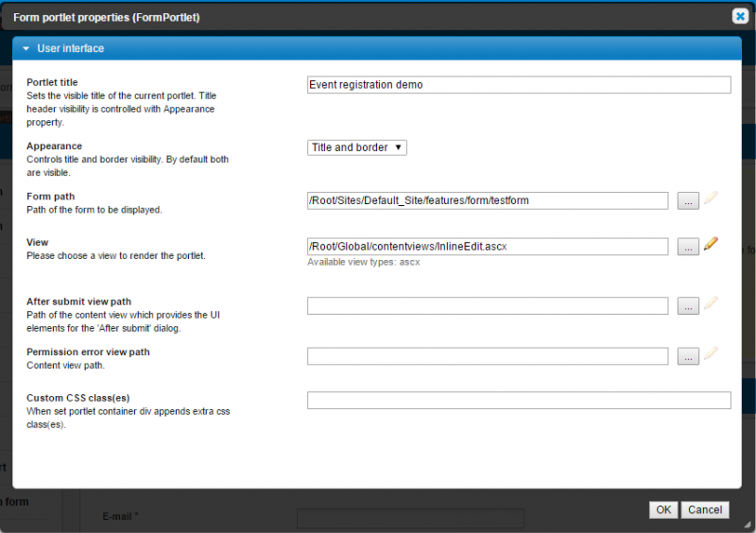Focus the Permission error view path field
Viewport: 756px width, 533px height.
(x=488, y=356)
